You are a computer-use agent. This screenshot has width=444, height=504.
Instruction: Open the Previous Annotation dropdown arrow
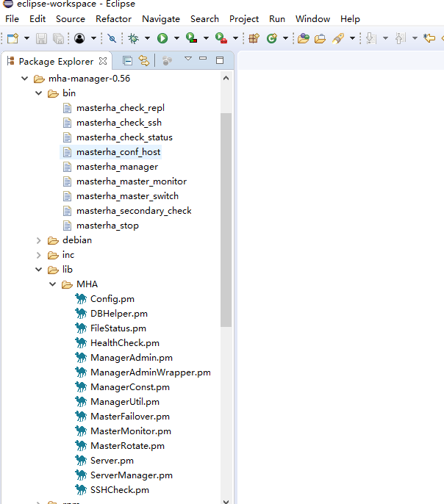[415, 38]
